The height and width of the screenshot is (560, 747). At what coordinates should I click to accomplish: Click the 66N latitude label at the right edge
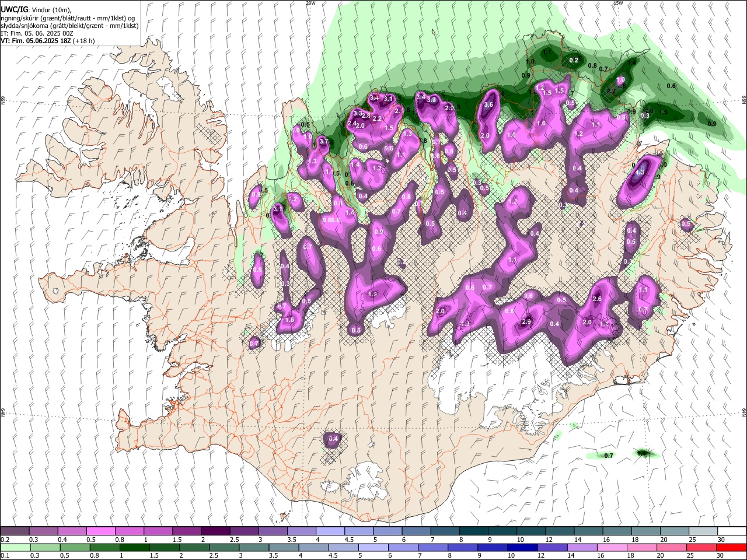[x=743, y=100]
